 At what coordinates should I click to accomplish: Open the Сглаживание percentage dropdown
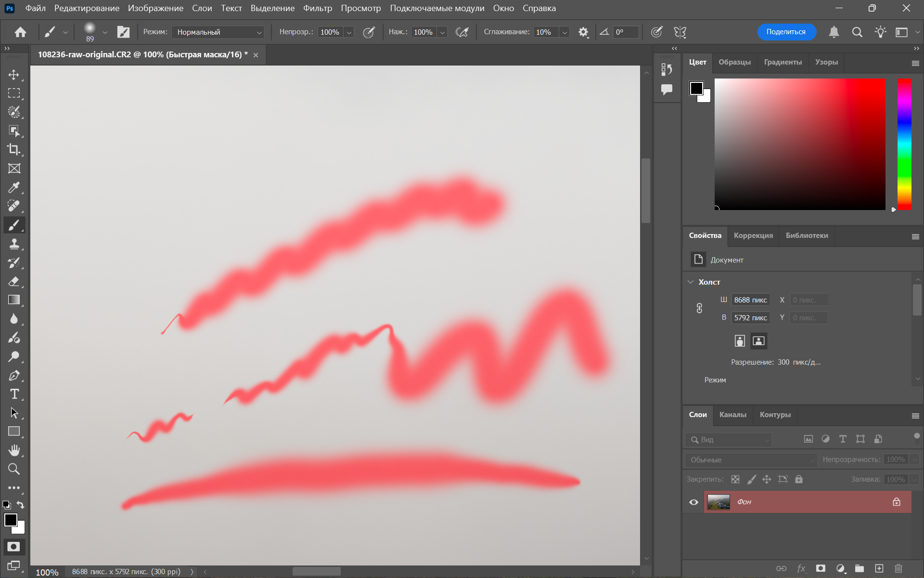565,32
